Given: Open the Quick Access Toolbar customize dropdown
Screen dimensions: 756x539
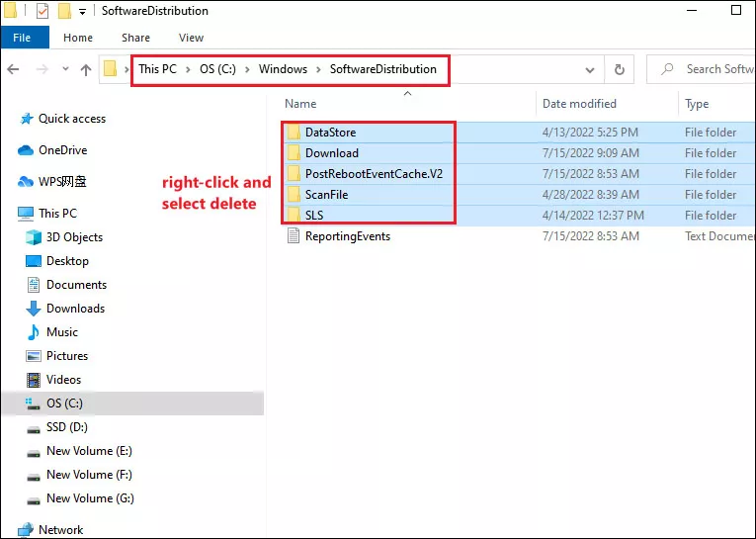Looking at the screenshot, I should tap(82, 12).
